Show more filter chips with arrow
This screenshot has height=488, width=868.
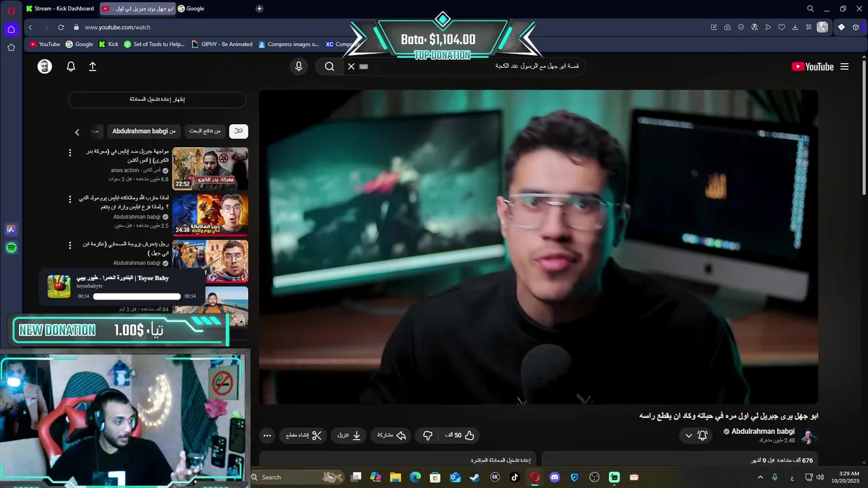(x=77, y=132)
